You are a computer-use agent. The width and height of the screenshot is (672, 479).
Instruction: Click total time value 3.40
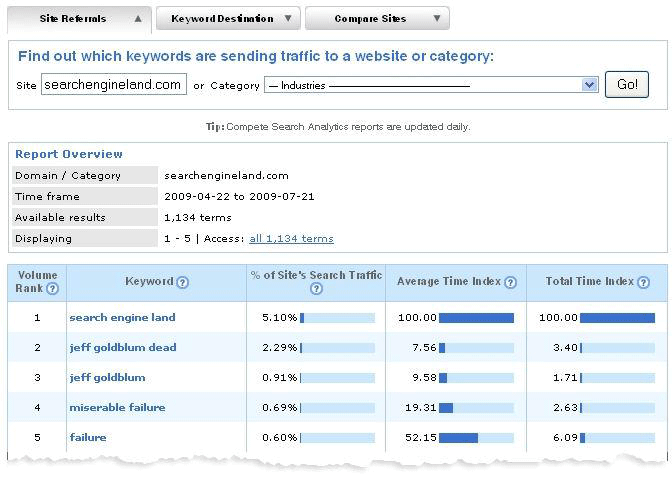565,347
